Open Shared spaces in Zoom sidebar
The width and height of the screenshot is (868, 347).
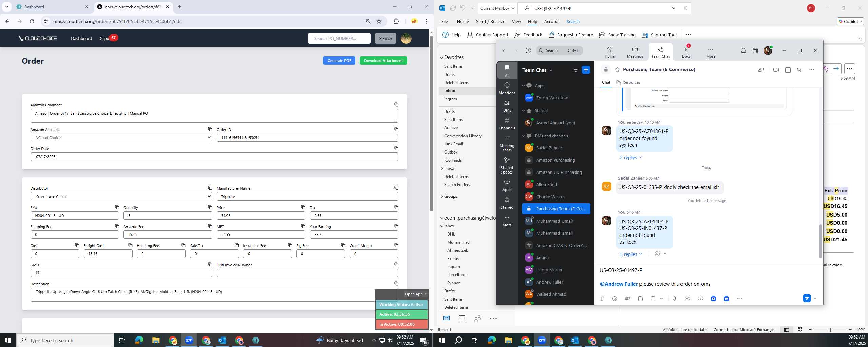(507, 165)
